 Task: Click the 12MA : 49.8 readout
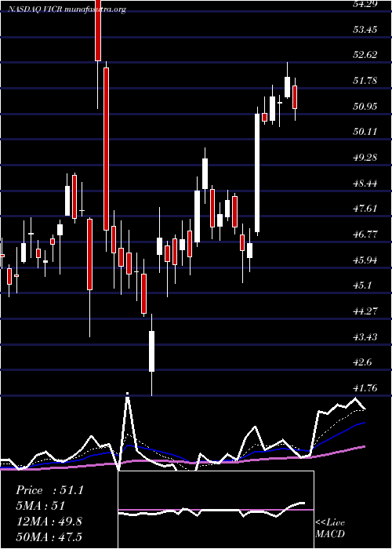(x=49, y=522)
